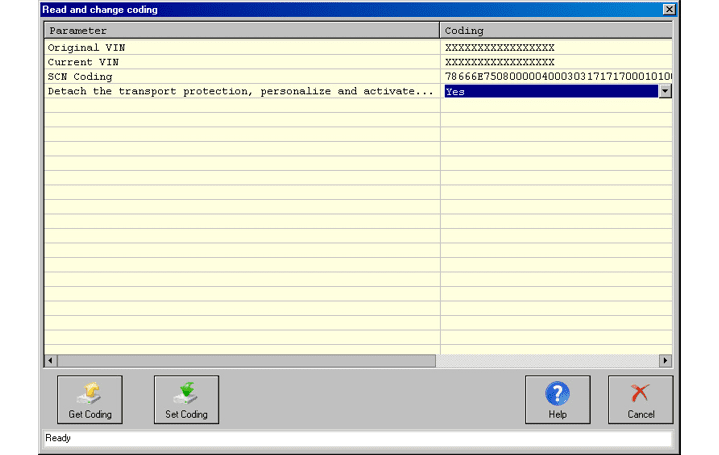This screenshot has width=719, height=455.
Task: Click the SCN Coding hex value cell
Action: point(556,77)
